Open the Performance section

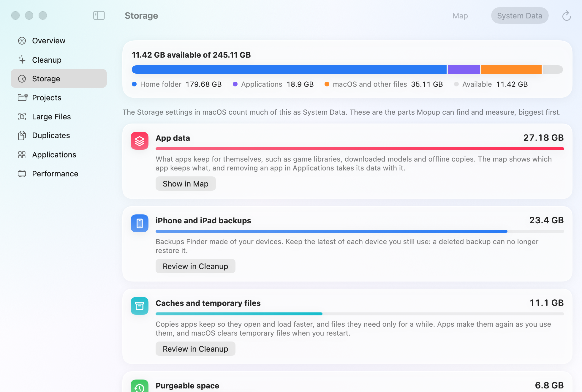pyautogui.click(x=59, y=174)
